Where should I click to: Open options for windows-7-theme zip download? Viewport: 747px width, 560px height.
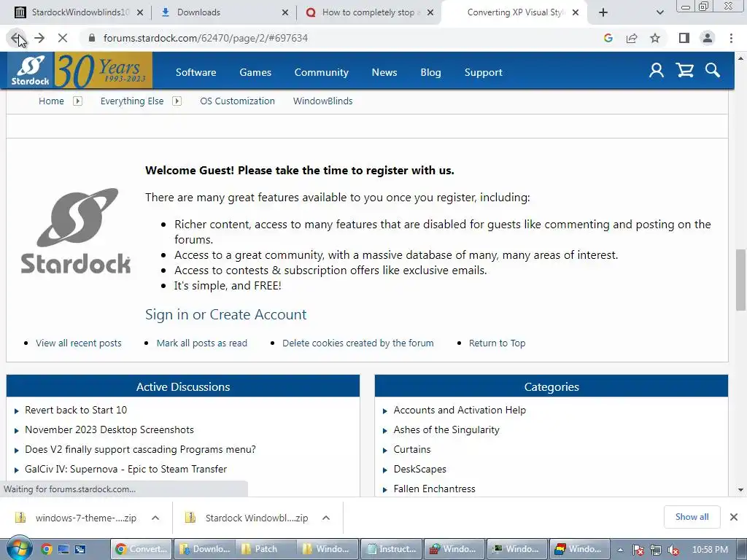pyautogui.click(x=155, y=518)
